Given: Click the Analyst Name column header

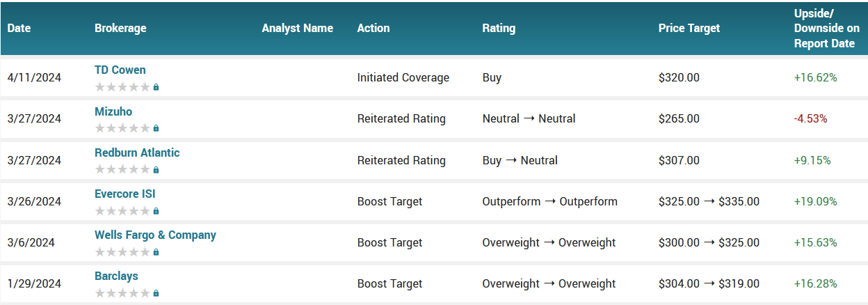Looking at the screenshot, I should tap(298, 29).
